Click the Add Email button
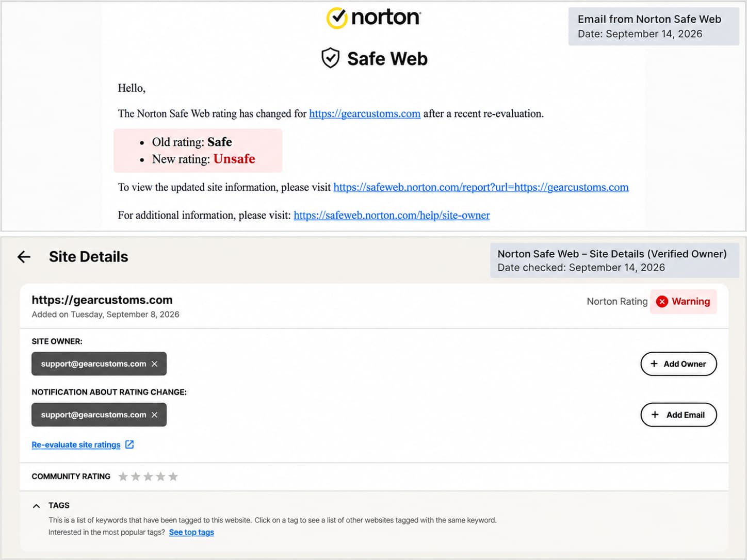Screen dimensions: 747x560 (678, 415)
